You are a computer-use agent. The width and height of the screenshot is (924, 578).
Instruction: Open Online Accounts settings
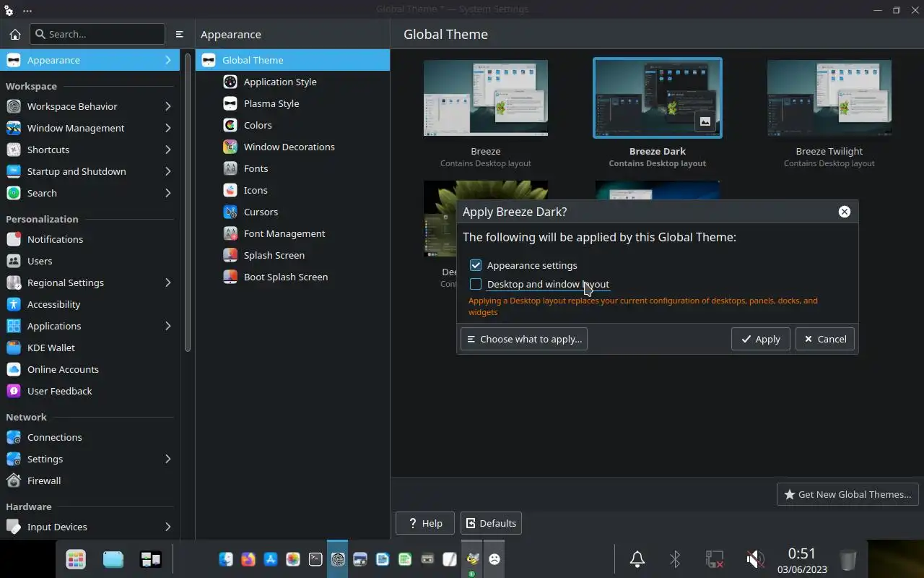point(90,369)
